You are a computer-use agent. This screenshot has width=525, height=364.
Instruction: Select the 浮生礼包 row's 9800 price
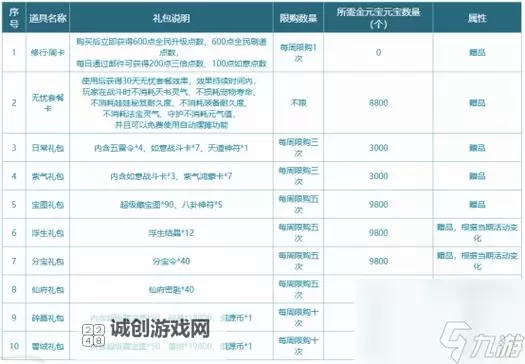(378, 233)
